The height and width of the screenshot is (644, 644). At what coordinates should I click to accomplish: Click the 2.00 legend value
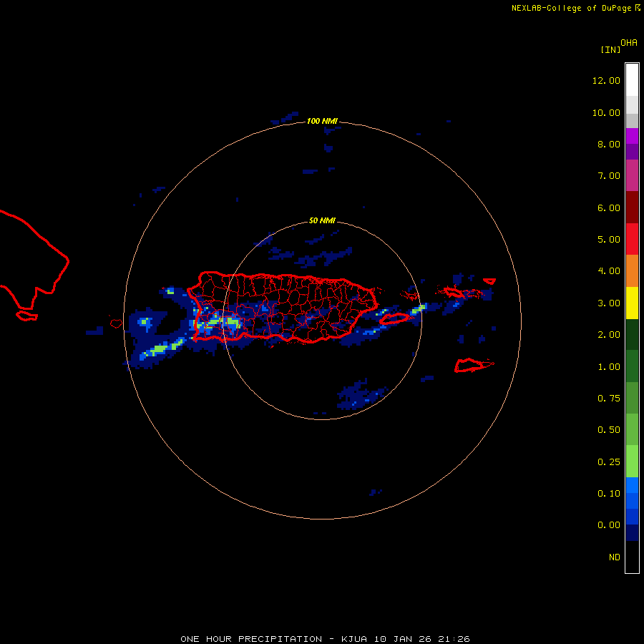pos(609,335)
